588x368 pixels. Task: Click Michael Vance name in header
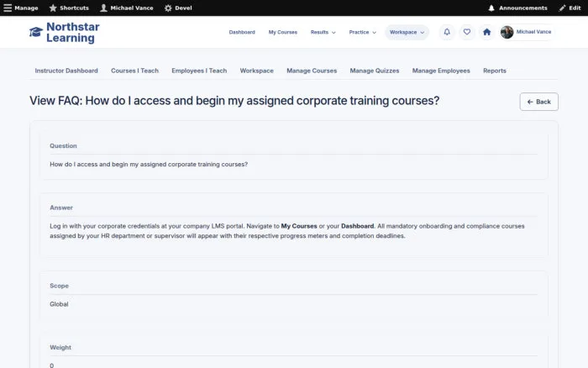[x=533, y=32]
